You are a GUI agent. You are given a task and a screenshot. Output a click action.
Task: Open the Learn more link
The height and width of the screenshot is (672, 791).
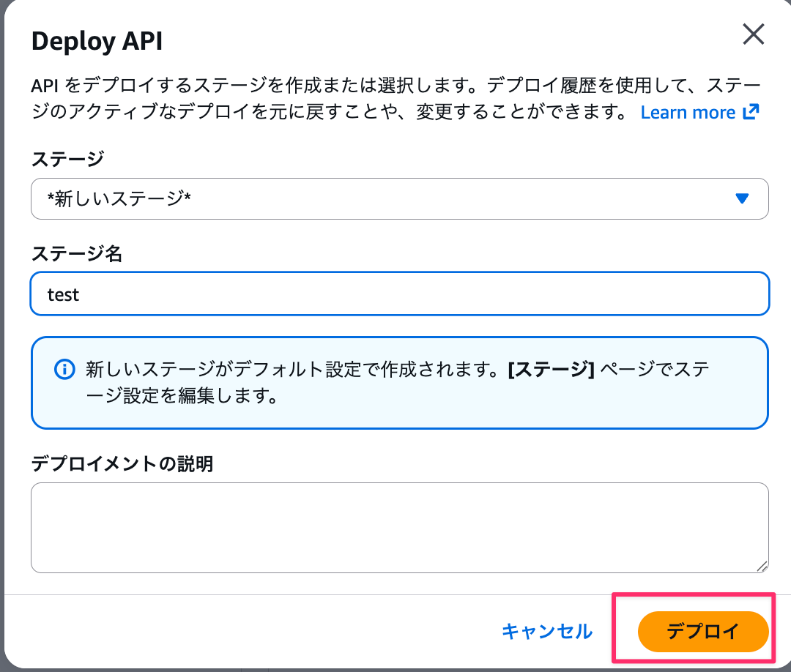click(x=688, y=113)
